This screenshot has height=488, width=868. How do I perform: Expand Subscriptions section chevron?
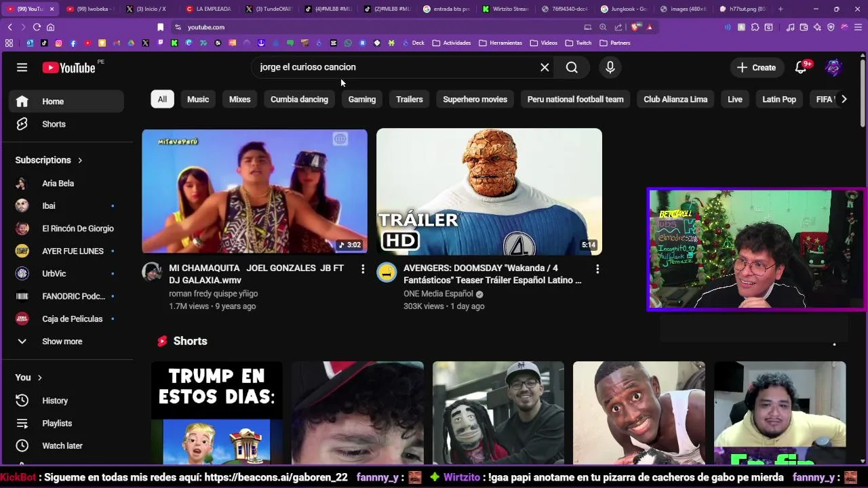(x=80, y=160)
